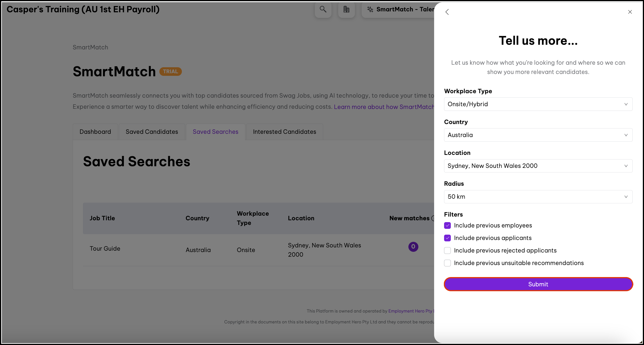Open the Workplace Type dropdown
This screenshot has height=345, width=644.
click(538, 104)
